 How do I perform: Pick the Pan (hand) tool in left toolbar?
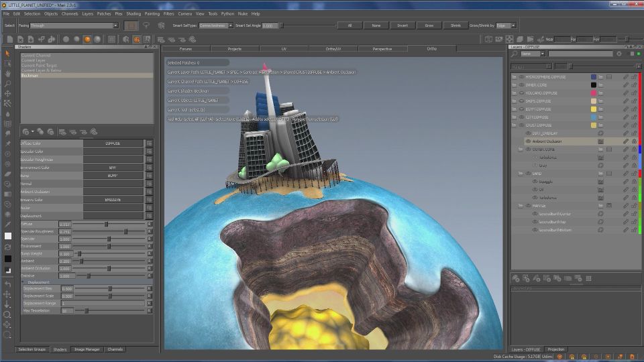click(x=7, y=74)
